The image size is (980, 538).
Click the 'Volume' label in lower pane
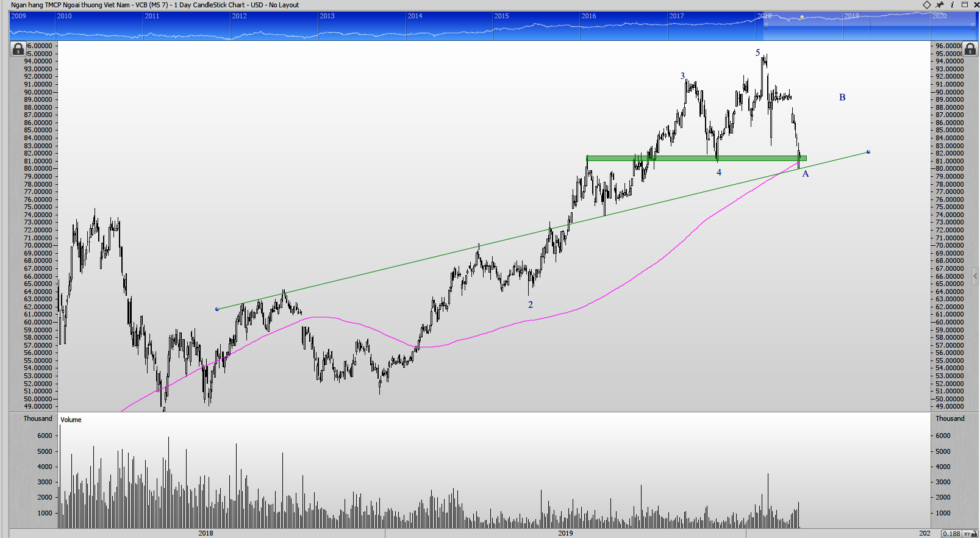pyautogui.click(x=71, y=420)
